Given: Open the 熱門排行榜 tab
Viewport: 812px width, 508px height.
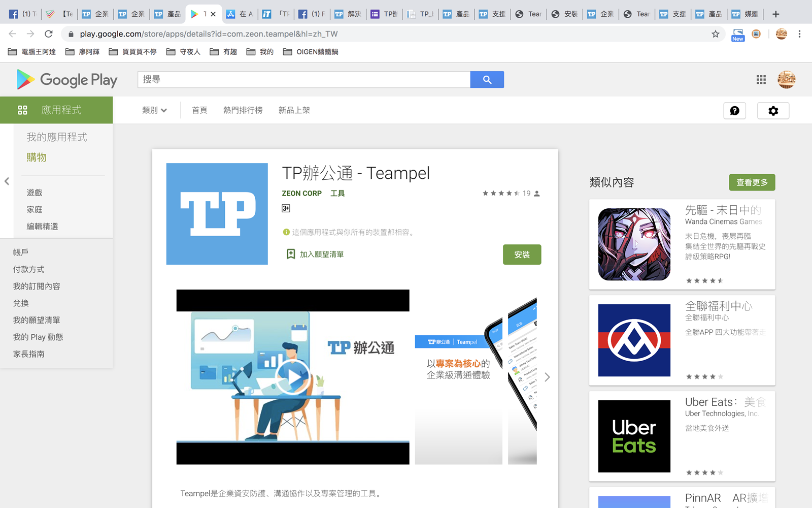Looking at the screenshot, I should coord(243,110).
